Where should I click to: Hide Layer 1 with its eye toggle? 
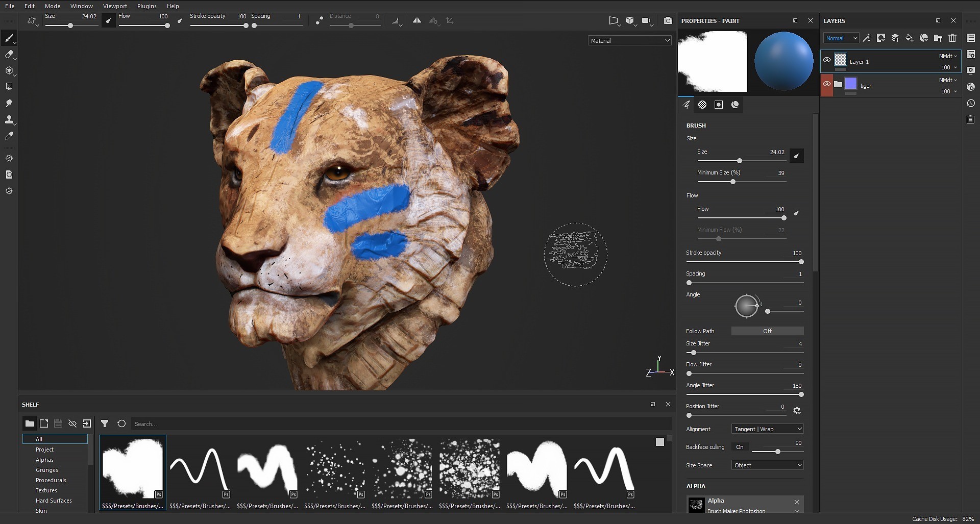click(827, 60)
